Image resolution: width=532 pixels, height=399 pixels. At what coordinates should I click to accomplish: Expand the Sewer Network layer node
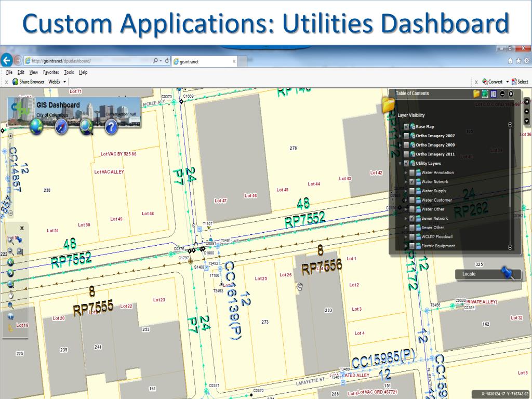(406, 219)
